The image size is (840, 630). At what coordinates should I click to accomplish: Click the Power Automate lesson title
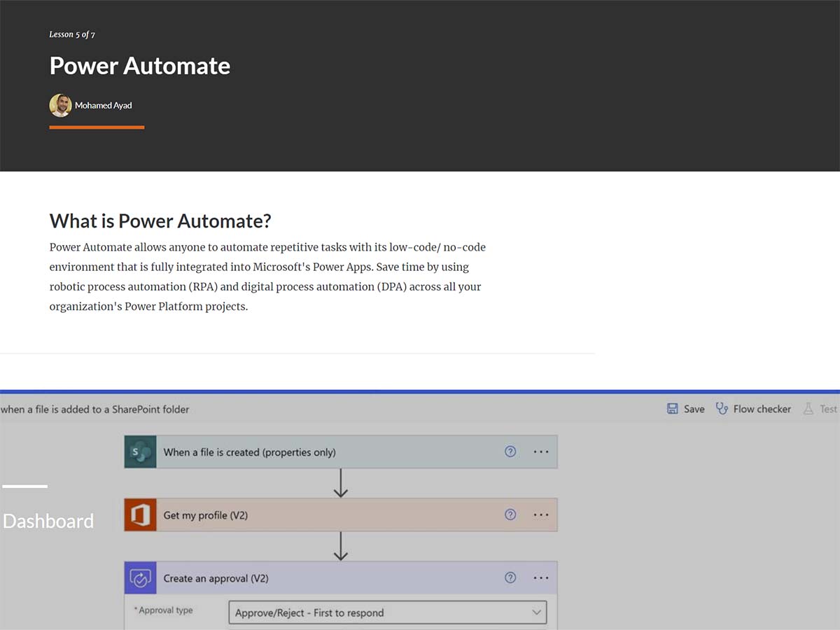tap(140, 66)
